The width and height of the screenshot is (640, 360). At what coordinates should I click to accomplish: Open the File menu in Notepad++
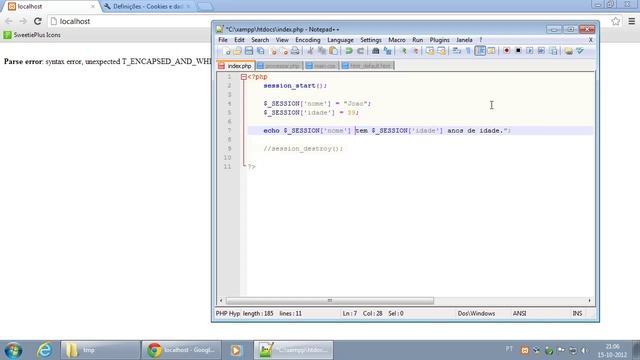click(x=223, y=40)
